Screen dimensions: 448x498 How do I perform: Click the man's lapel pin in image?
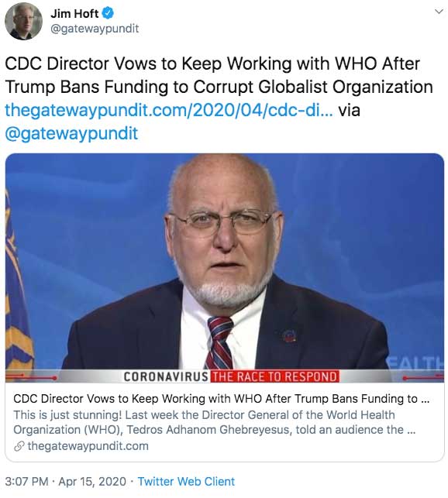pos(289,335)
